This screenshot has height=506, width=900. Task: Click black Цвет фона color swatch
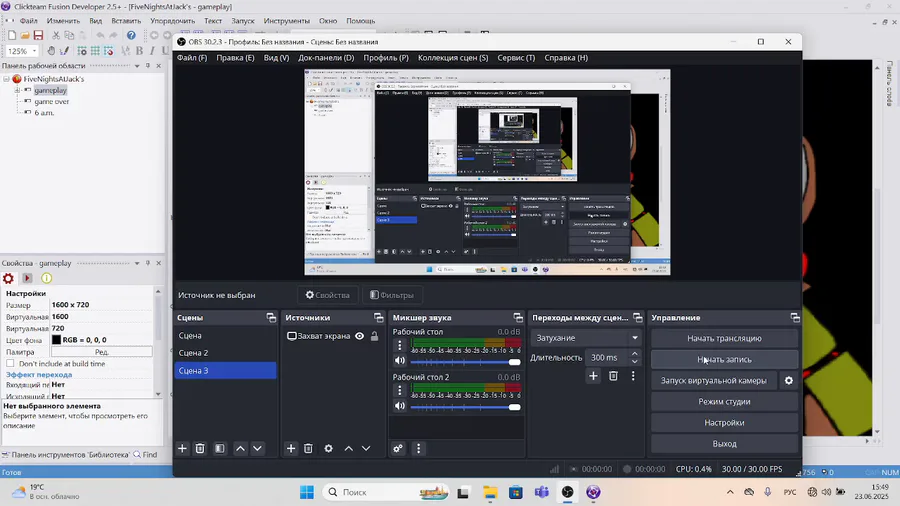click(56, 340)
